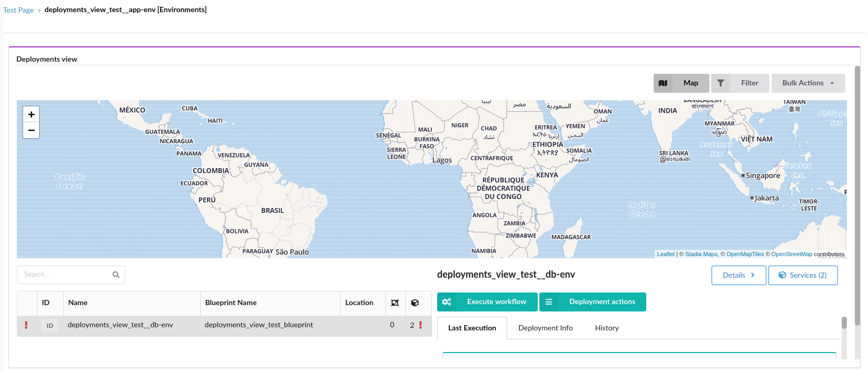Click the cogs icon on Execute workflow
868x371 pixels.
pyautogui.click(x=447, y=302)
